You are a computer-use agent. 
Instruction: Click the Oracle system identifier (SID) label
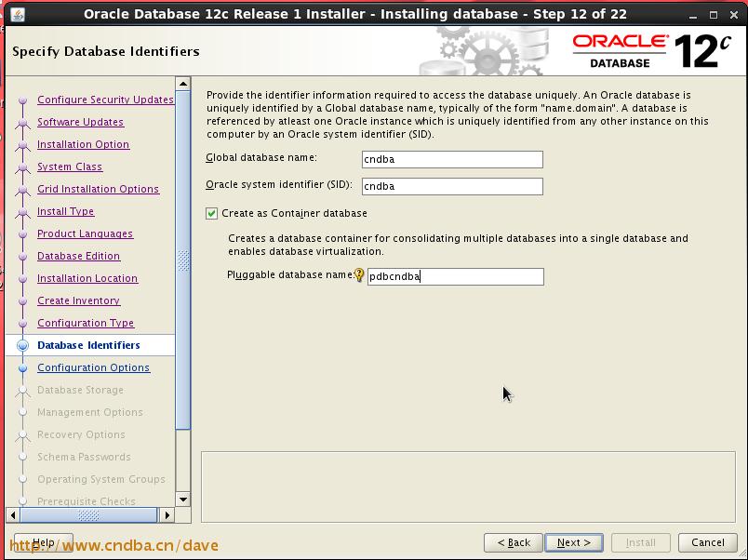(x=279, y=184)
